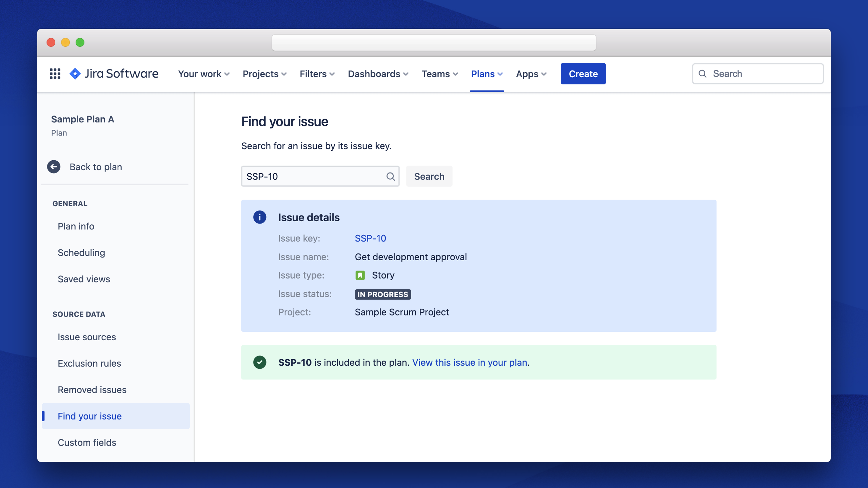Click the green macOS maximize window button

click(x=80, y=42)
